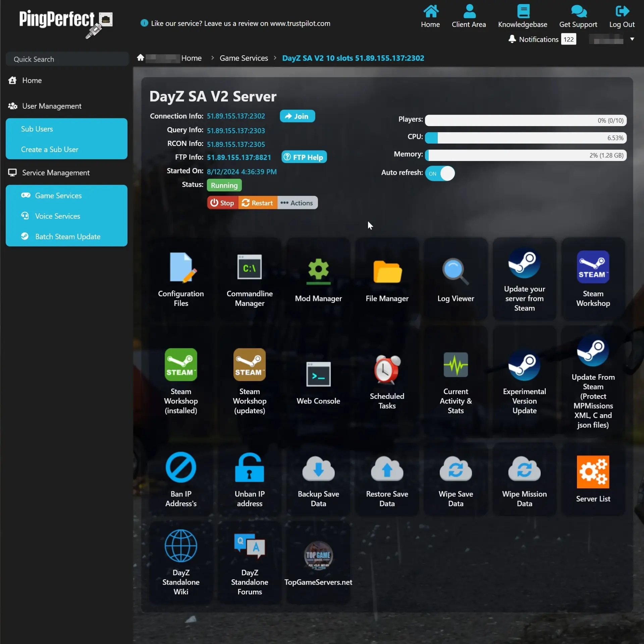Click the CPU usage bar
The height and width of the screenshot is (644, 644).
pos(525,138)
